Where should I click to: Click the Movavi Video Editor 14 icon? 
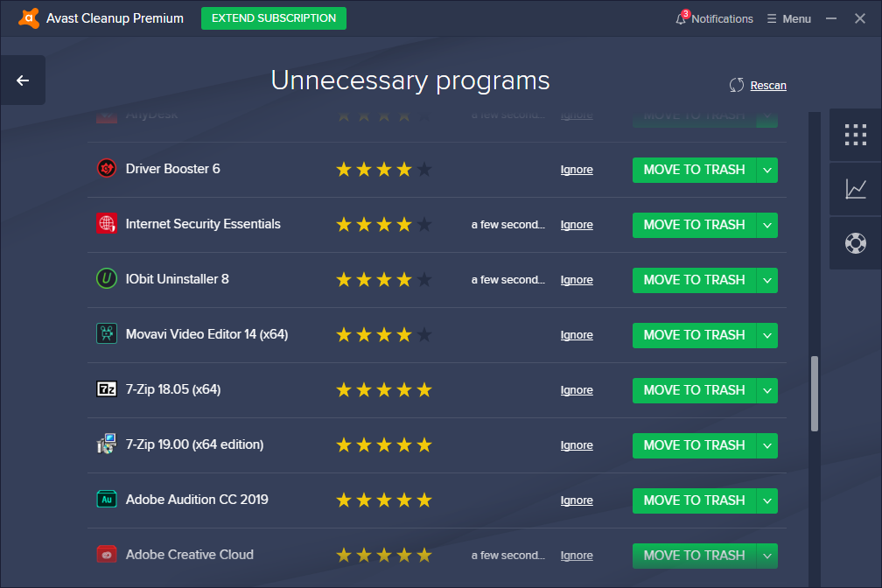tap(107, 333)
